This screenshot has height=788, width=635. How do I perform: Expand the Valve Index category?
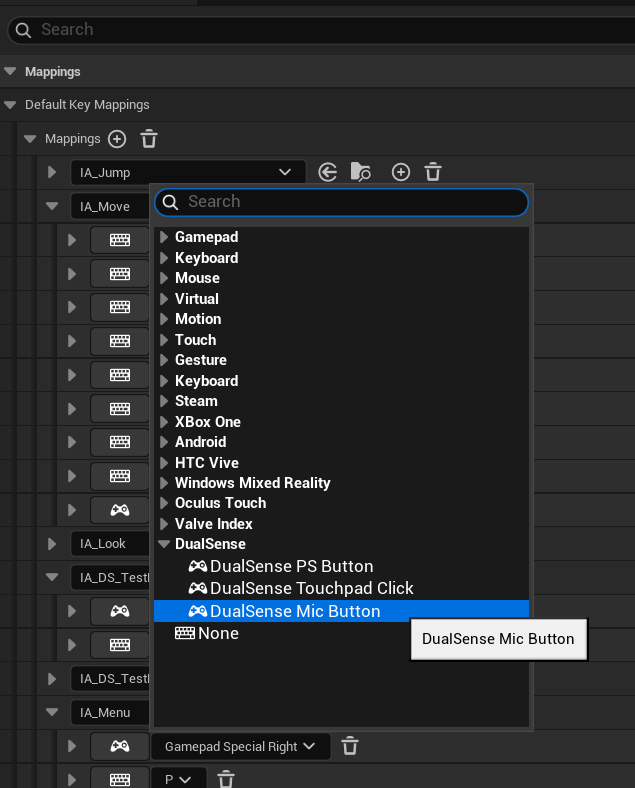164,524
